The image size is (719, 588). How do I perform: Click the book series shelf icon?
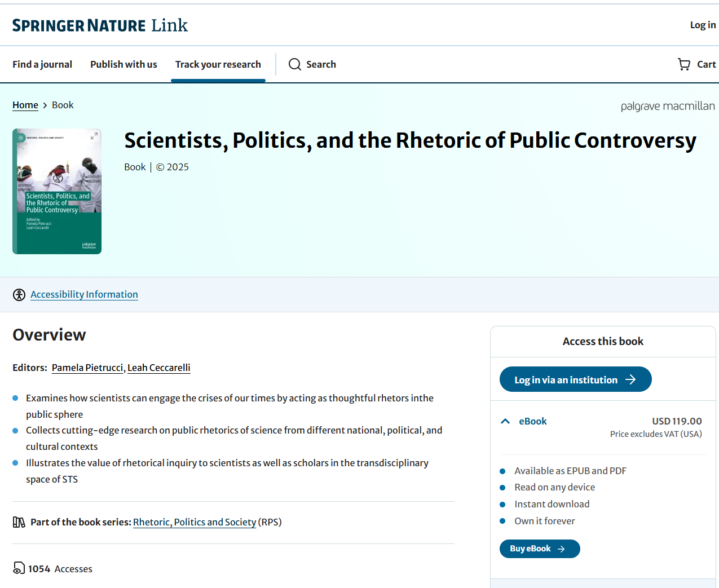point(19,521)
